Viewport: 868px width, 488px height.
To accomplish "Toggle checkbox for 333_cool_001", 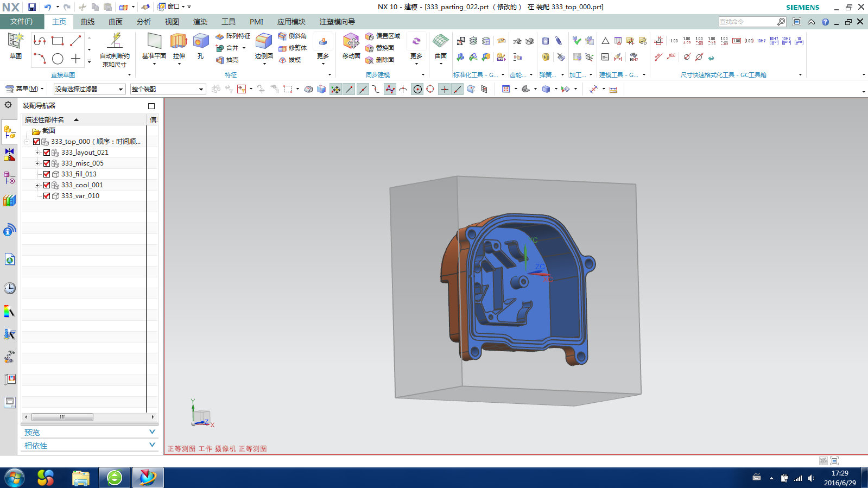I will pyautogui.click(x=47, y=185).
